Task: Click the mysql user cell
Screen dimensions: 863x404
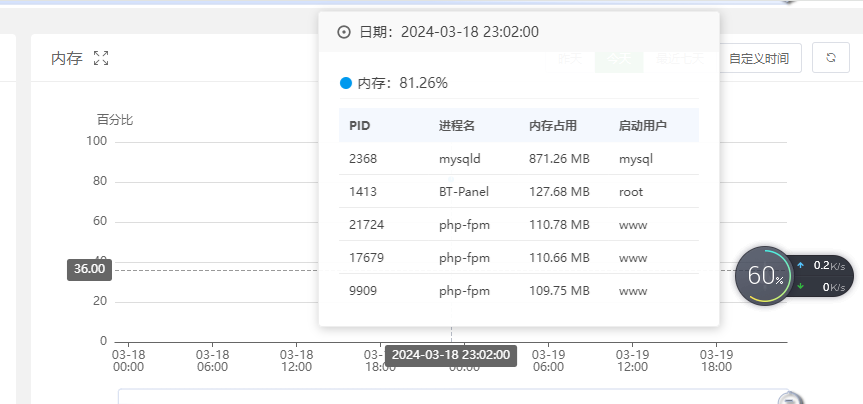Action: click(x=636, y=160)
